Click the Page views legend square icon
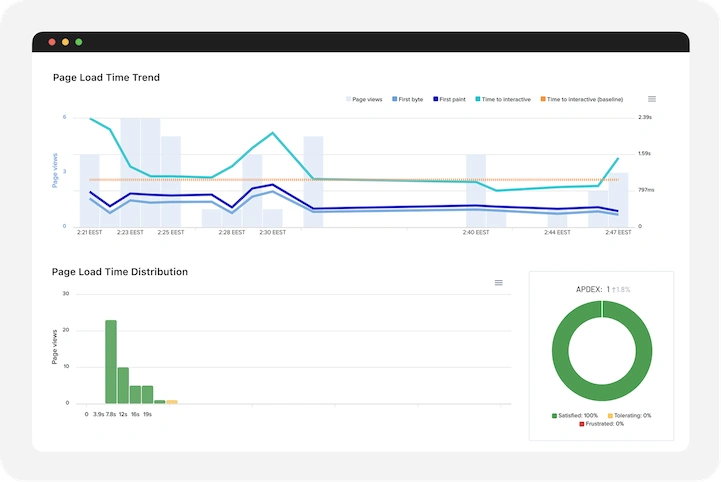This screenshot has width=721, height=482. click(349, 100)
